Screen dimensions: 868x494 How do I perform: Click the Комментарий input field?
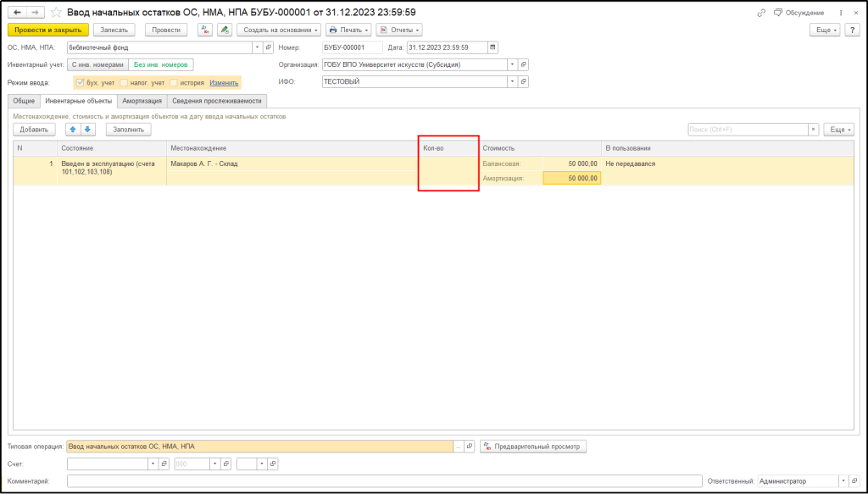point(381,480)
